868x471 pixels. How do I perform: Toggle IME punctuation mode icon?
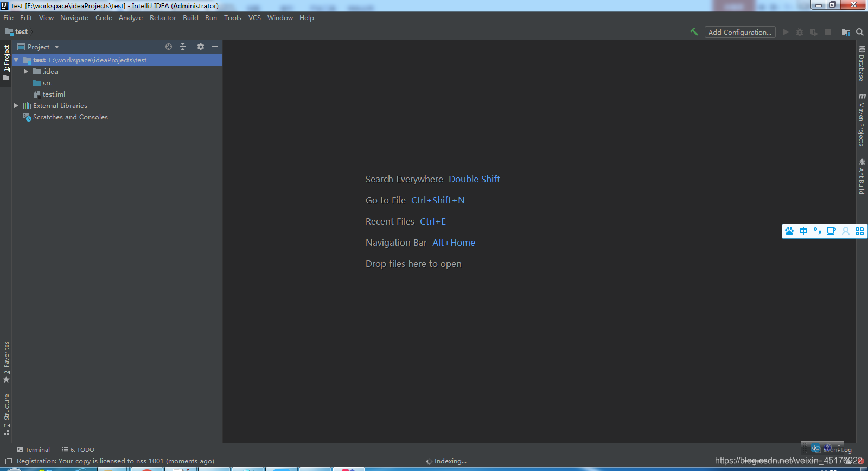818,231
